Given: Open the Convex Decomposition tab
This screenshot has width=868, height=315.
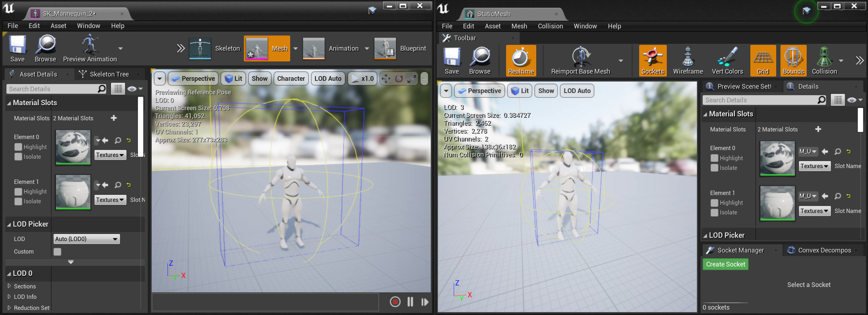Looking at the screenshot, I should tap(824, 250).
